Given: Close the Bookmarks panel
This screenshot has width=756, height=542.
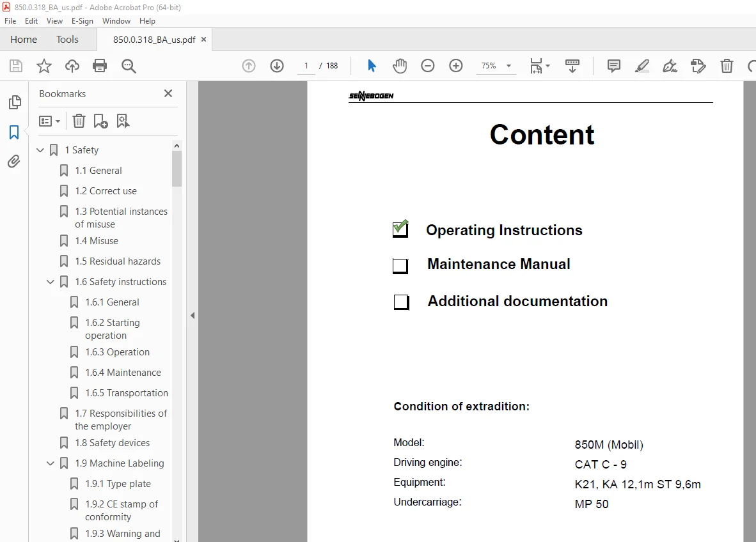Looking at the screenshot, I should (168, 93).
